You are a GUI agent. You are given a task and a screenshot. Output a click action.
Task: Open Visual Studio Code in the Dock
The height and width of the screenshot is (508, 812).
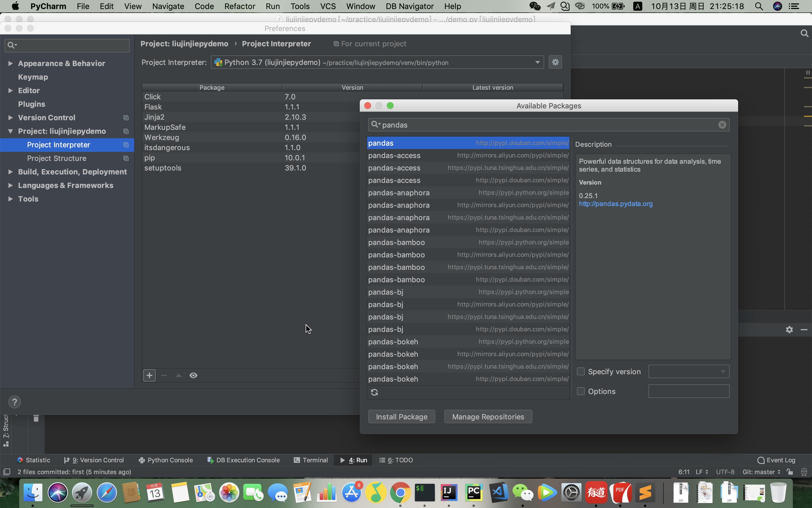click(x=498, y=492)
